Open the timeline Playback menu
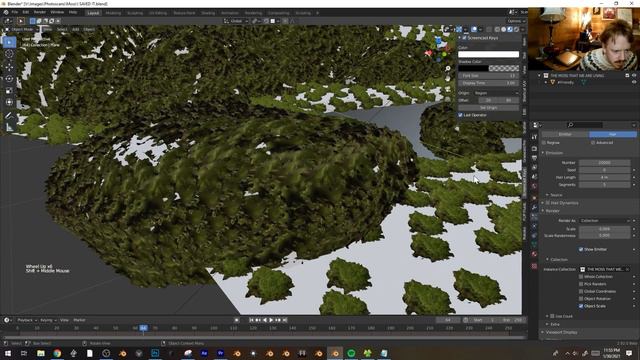This screenshot has height=360, width=640. coord(27,320)
